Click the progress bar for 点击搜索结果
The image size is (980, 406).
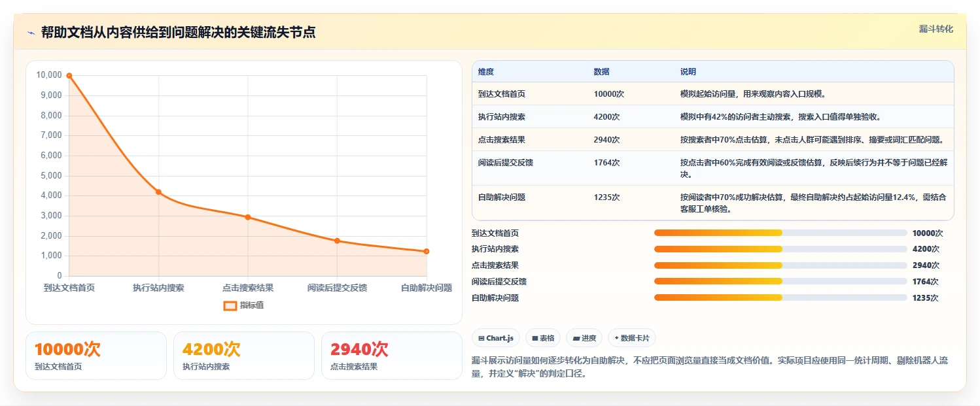[780, 265]
